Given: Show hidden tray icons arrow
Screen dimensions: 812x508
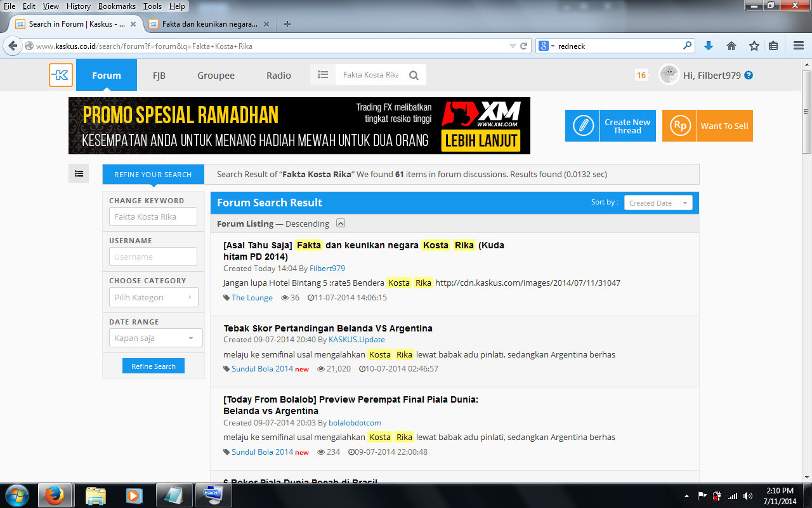Looking at the screenshot, I should (687, 496).
